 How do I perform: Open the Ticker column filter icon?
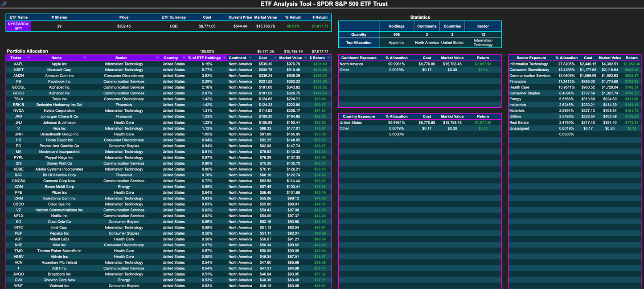coord(28,58)
